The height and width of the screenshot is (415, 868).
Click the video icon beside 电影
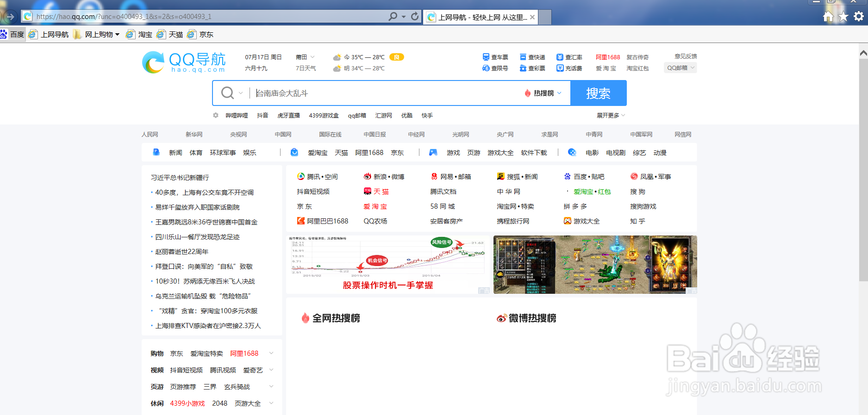click(572, 152)
